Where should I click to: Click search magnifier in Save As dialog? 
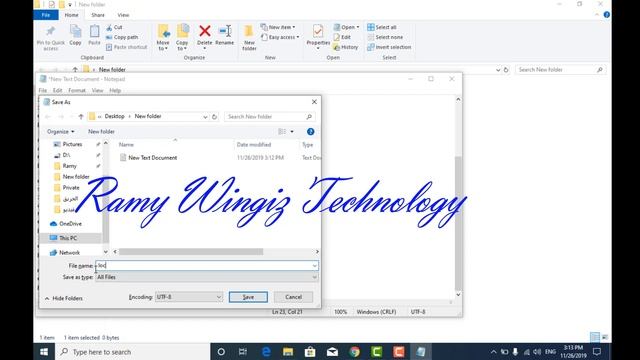(309, 117)
